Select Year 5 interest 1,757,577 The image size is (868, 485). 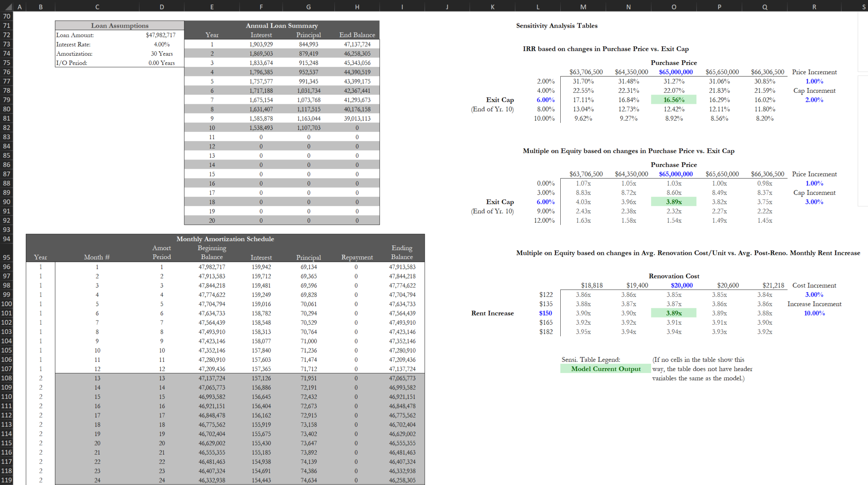tap(261, 81)
